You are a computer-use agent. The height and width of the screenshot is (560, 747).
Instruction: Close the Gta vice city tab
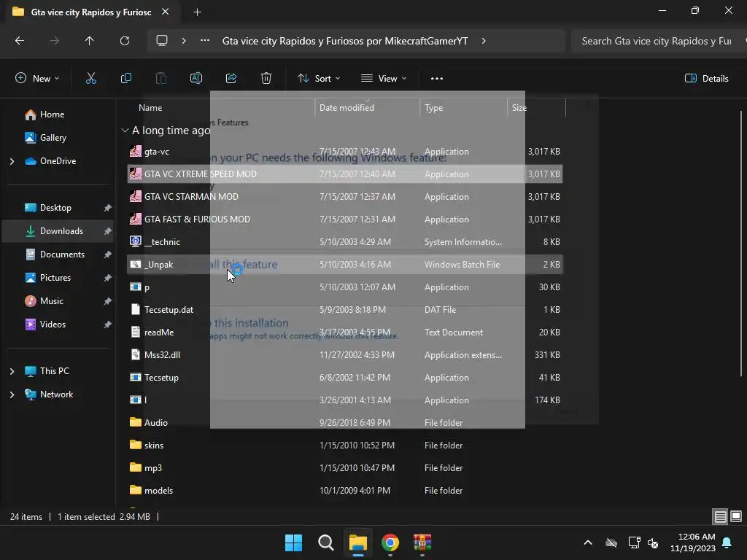point(166,12)
